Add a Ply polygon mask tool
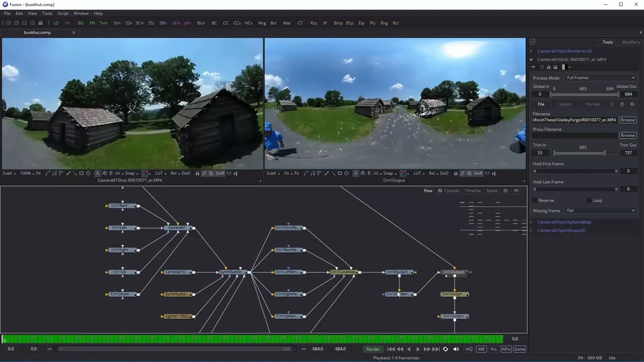The height and width of the screenshot is (362, 644). [x=372, y=23]
